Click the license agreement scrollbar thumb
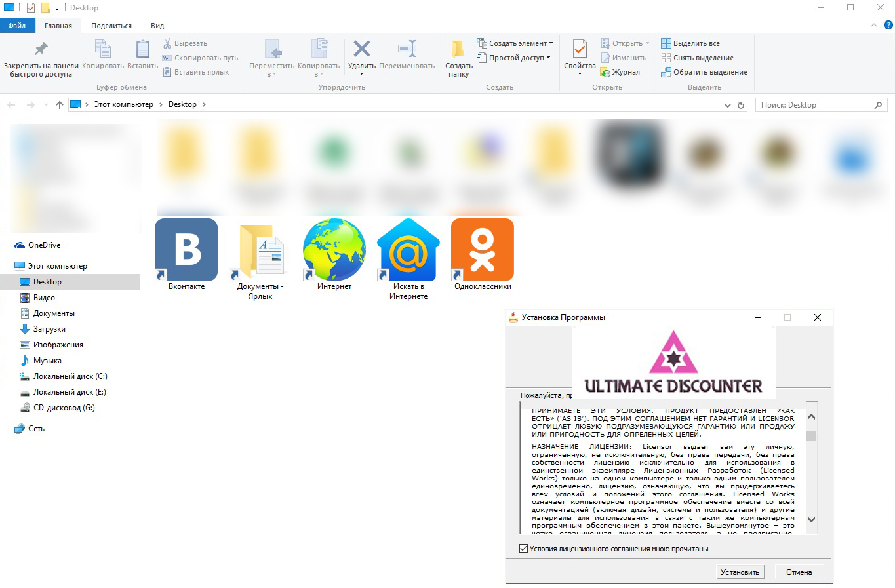This screenshot has width=895, height=588. click(811, 437)
